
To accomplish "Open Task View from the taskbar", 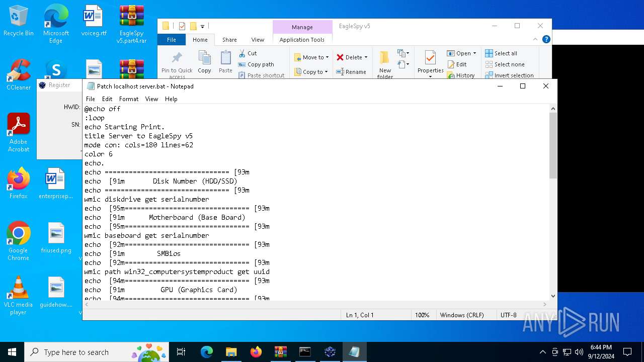I will click(x=182, y=352).
